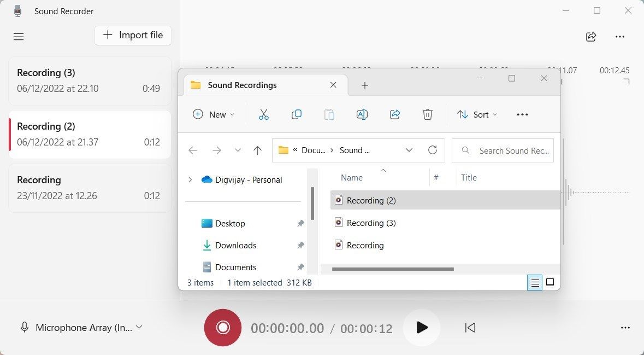Switch to details view layout
Viewport: 644px width, 355px height.
pyautogui.click(x=534, y=282)
